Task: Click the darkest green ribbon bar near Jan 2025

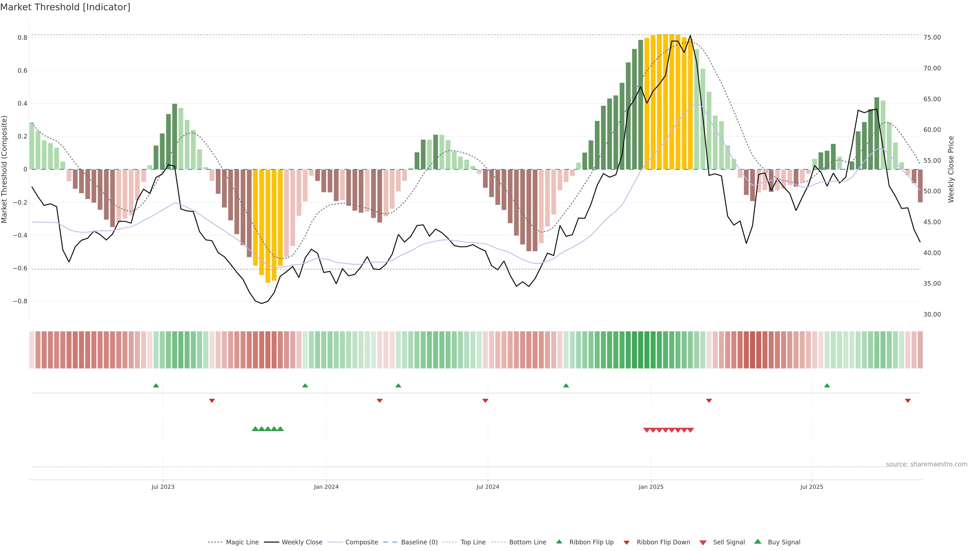Action: coord(647,350)
